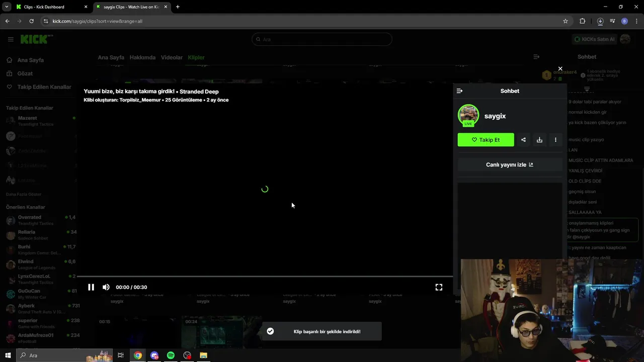Image resolution: width=644 pixels, height=362 pixels.
Task: Open the Kick user avatar menu
Action: pyautogui.click(x=625, y=39)
